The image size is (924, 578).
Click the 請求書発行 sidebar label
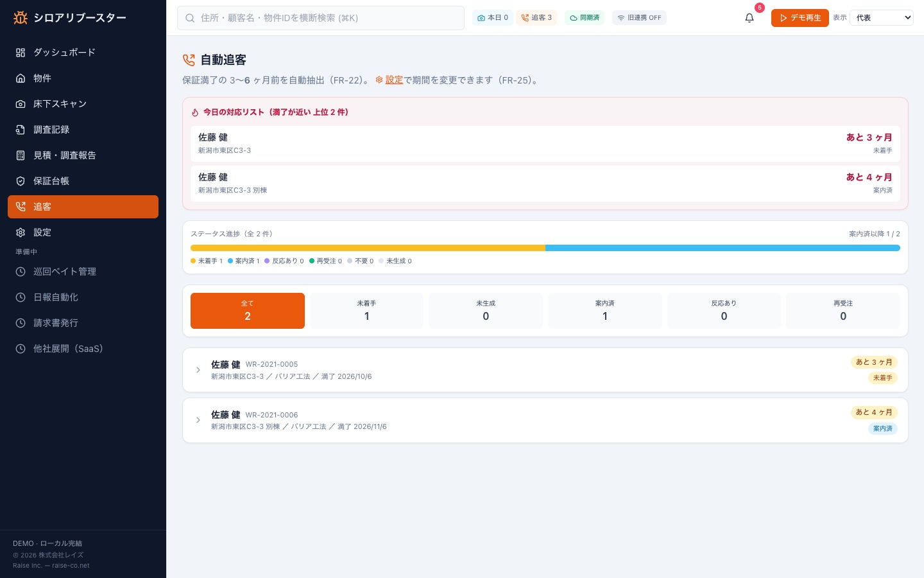[56, 323]
